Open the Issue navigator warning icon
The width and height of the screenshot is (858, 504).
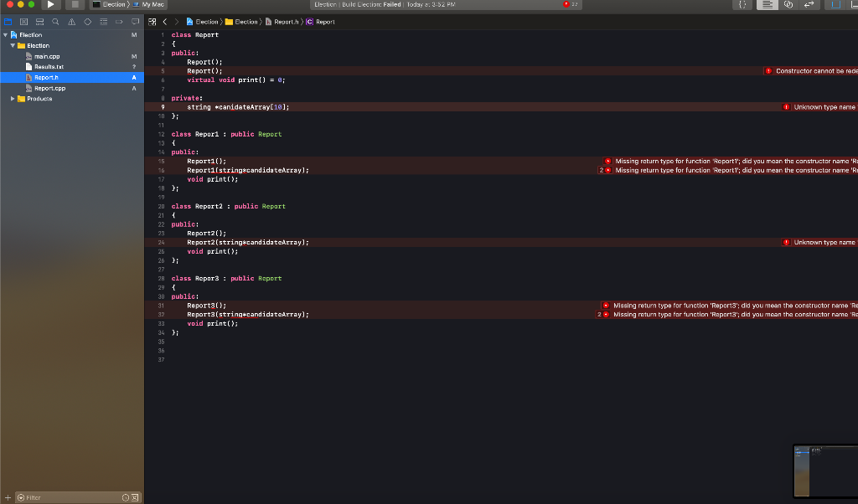[x=72, y=22]
